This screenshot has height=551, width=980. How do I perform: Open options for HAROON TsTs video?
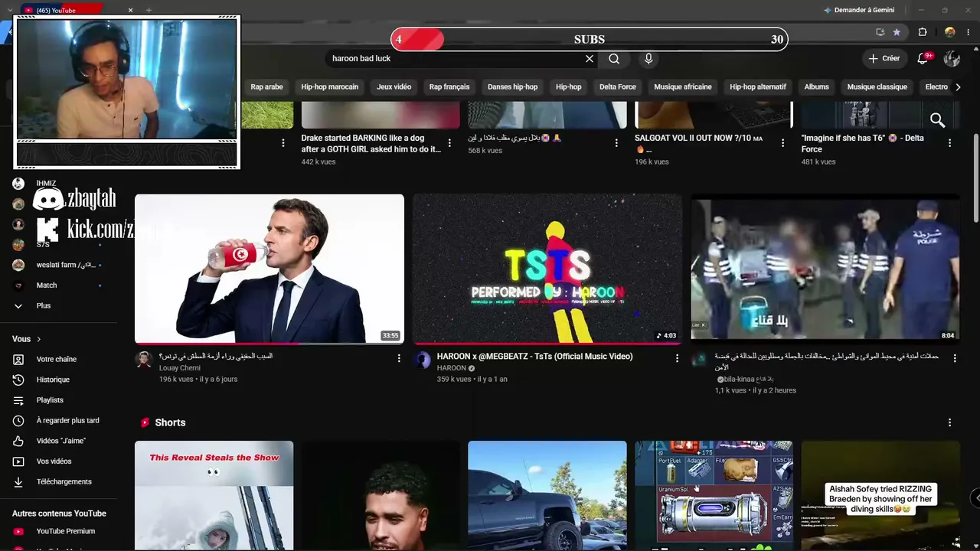click(677, 357)
